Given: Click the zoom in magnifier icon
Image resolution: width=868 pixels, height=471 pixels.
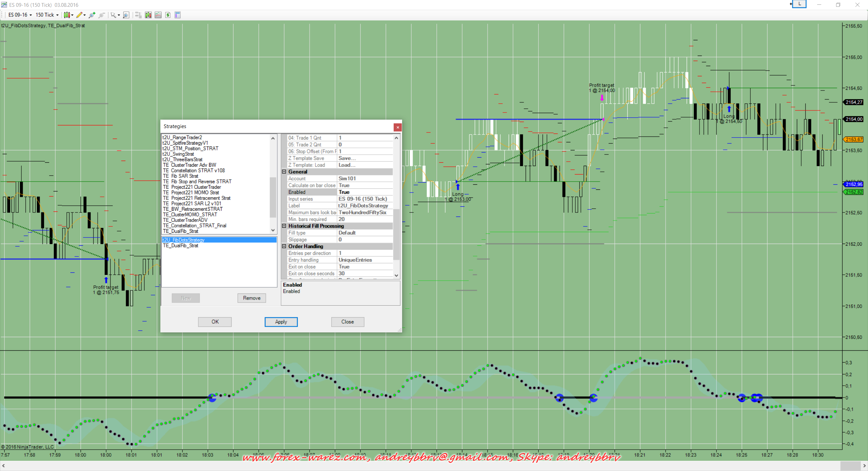Looking at the screenshot, I should pos(92,15).
